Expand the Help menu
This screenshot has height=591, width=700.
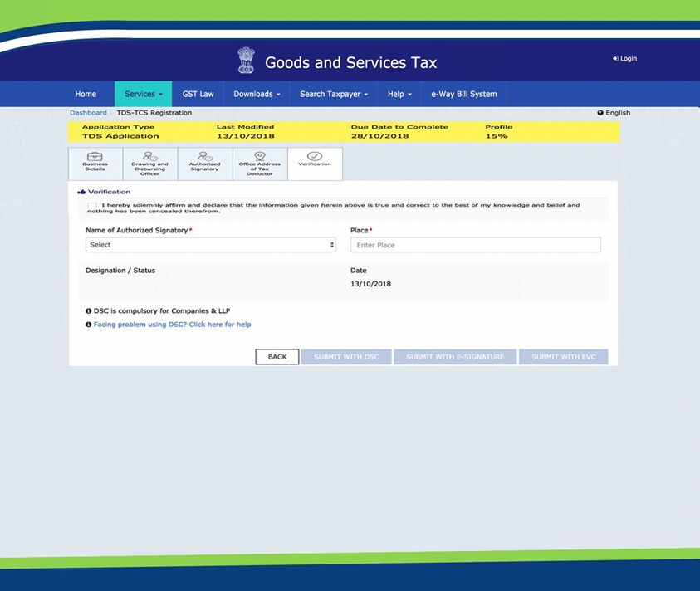(399, 94)
